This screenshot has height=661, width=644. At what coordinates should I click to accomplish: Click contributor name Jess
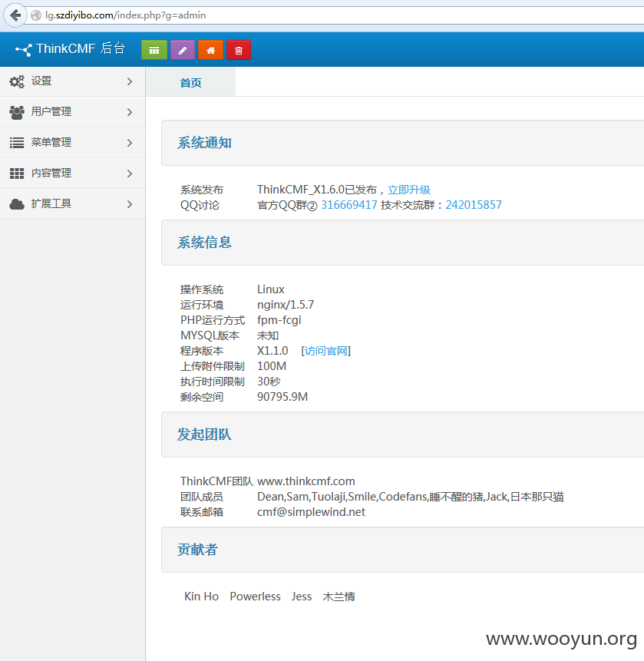(302, 597)
